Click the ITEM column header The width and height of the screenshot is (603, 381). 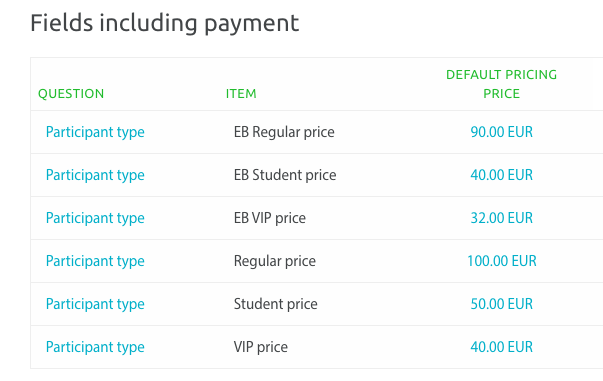click(241, 94)
